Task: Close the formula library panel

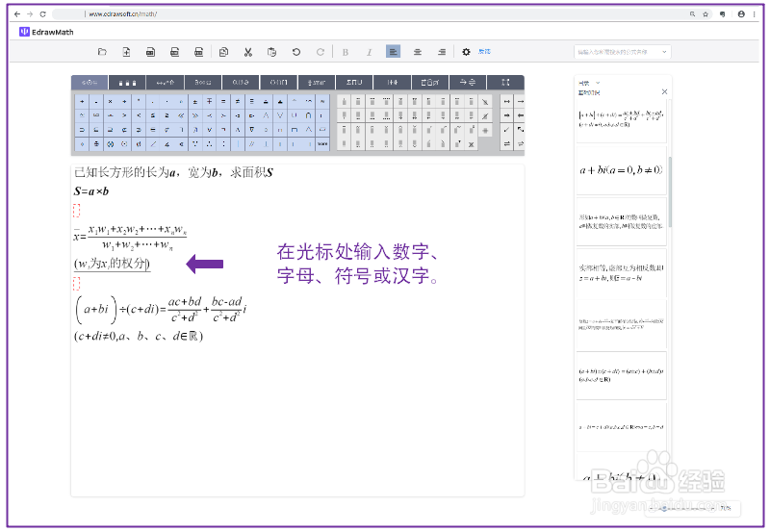Action: [x=664, y=91]
